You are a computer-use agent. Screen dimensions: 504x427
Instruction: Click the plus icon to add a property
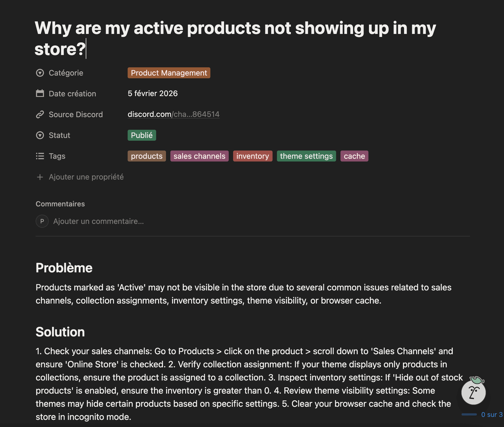pos(40,177)
